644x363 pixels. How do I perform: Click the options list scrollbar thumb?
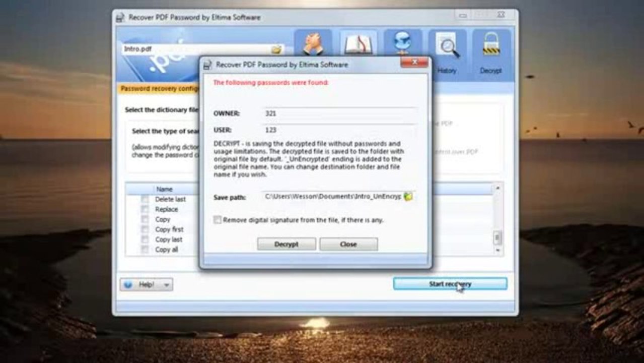pyautogui.click(x=497, y=237)
